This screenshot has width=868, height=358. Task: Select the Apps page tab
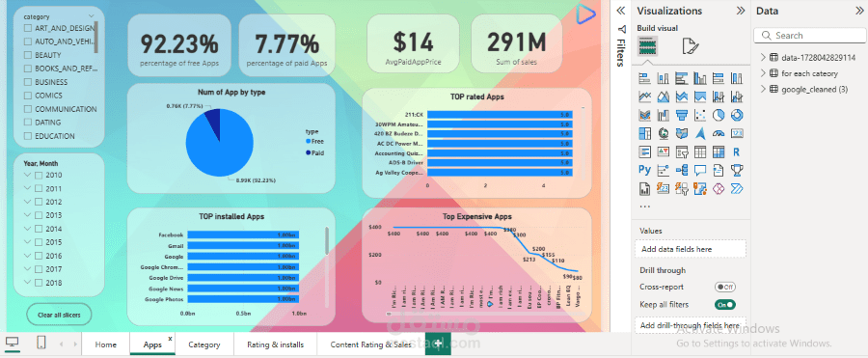pyautogui.click(x=152, y=344)
